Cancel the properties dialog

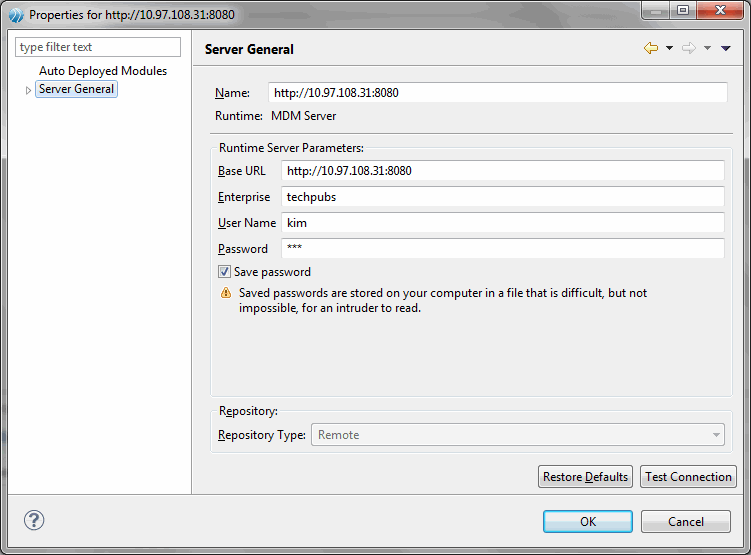(686, 521)
